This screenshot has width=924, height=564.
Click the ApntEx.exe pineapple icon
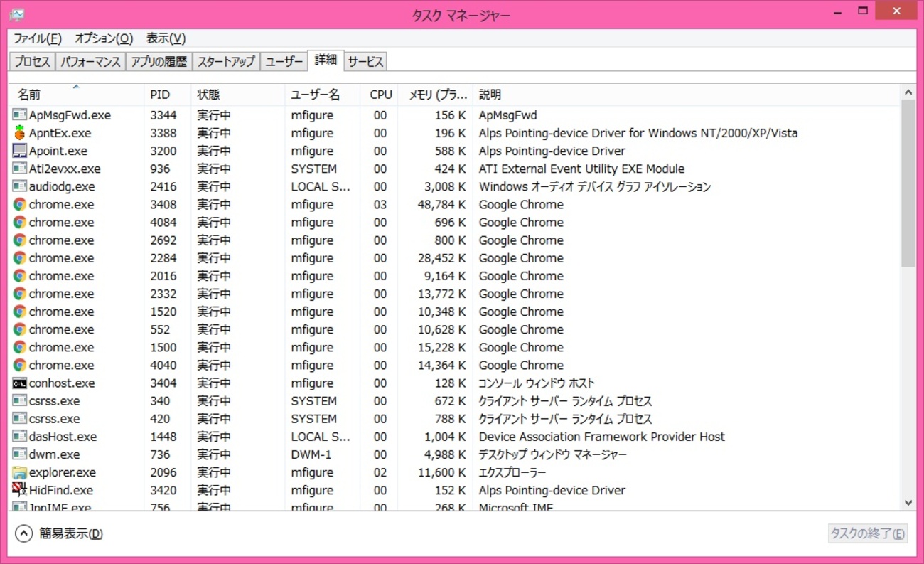(x=19, y=133)
